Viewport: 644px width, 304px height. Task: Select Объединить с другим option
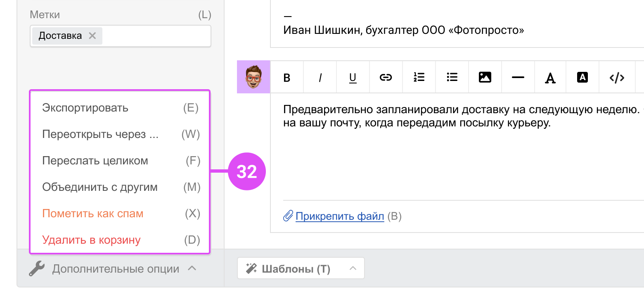pos(120,188)
